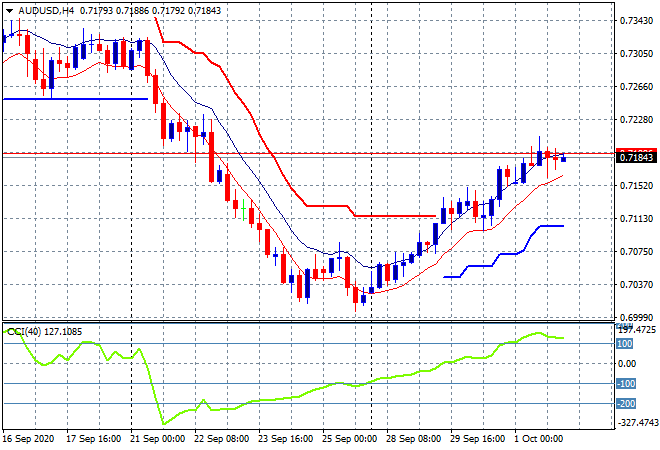Click the 0.7228 price axis label
660x450 pixels.
(x=635, y=119)
